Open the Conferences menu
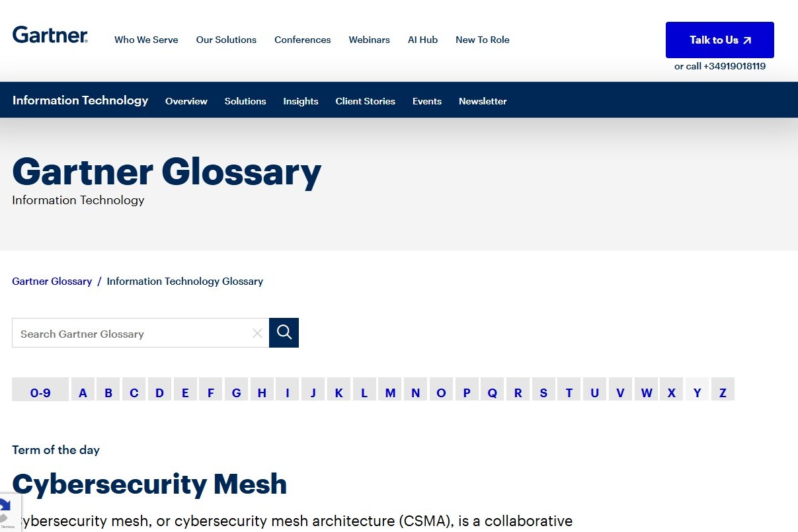 [x=302, y=40]
